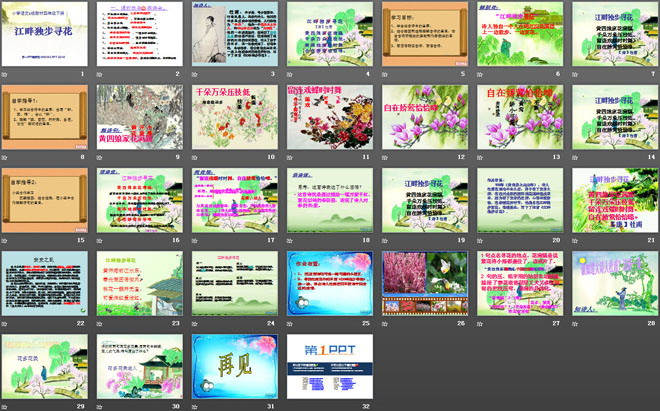Click slide number label 28
This screenshot has height=411, width=660.
coord(652,323)
